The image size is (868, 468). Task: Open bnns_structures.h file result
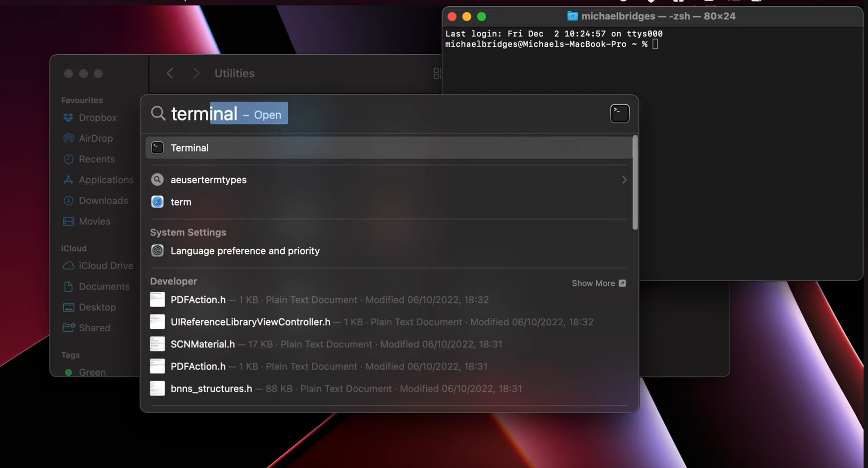(211, 389)
